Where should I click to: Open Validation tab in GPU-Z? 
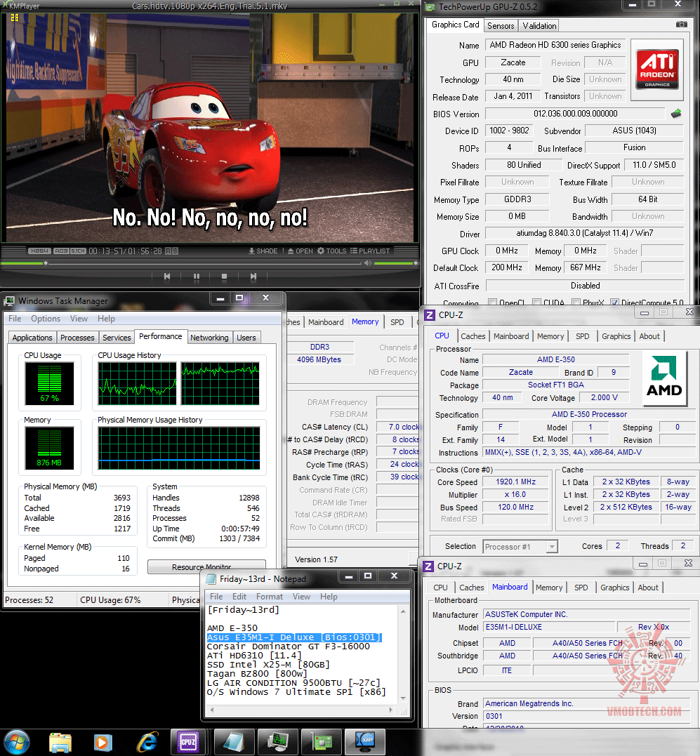(x=539, y=25)
